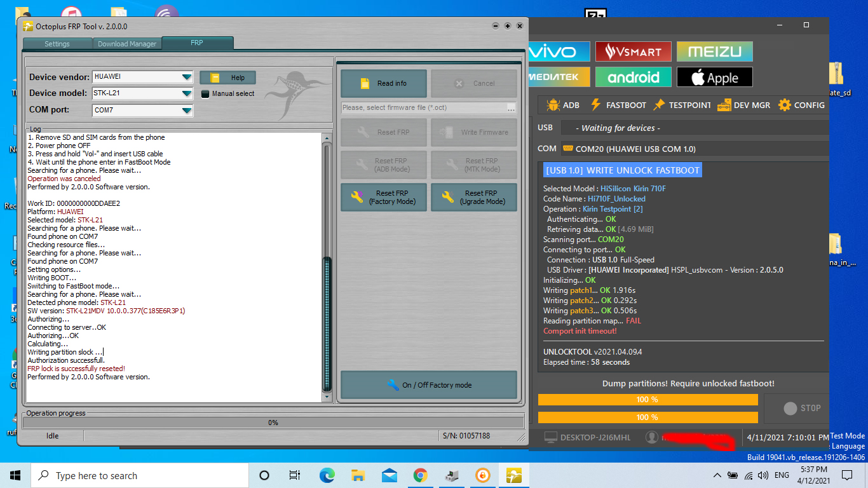Image resolution: width=868 pixels, height=488 pixels.
Task: Click the orange UnlockTool taskbar icon
Action: point(482,475)
